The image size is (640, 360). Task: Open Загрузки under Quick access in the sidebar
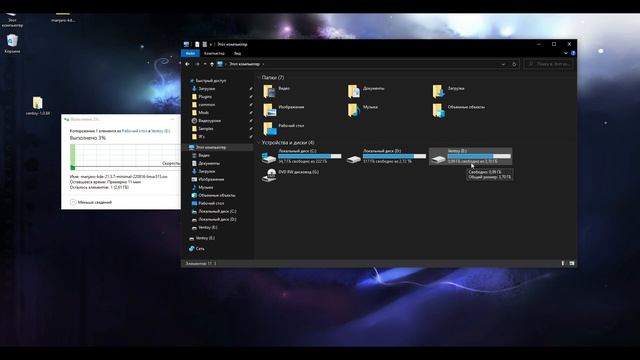(207, 89)
